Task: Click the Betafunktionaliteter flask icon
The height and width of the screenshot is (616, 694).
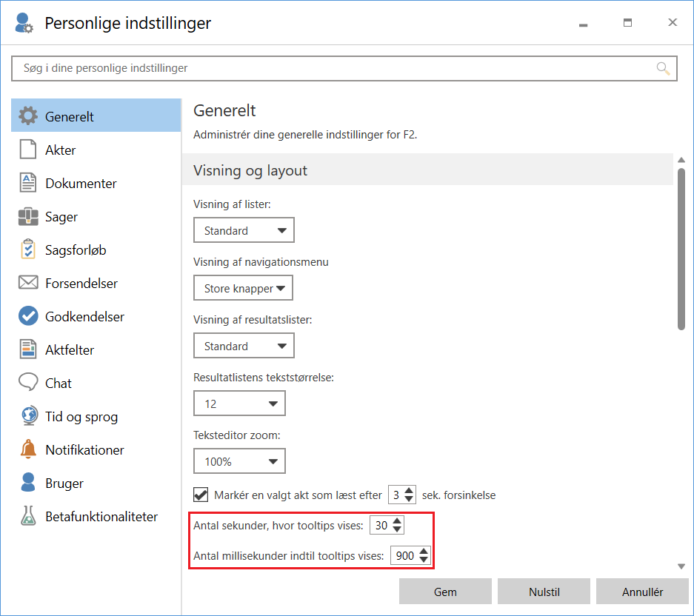Action: [x=27, y=515]
